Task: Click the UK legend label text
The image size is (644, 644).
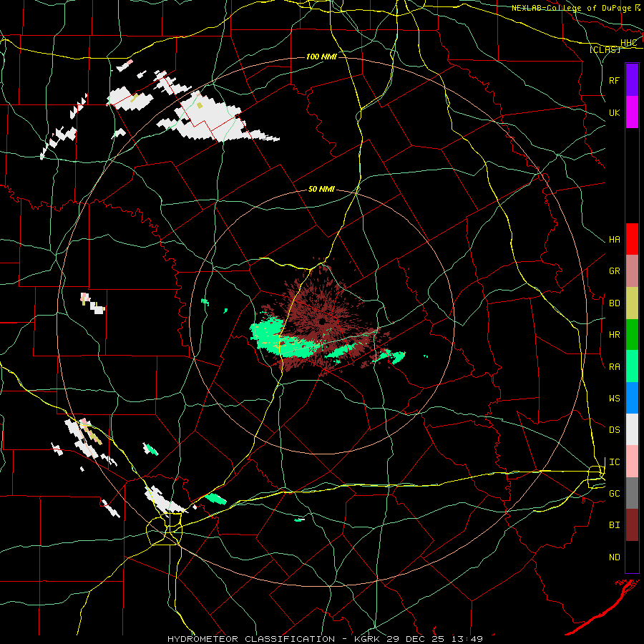Action: (x=614, y=112)
